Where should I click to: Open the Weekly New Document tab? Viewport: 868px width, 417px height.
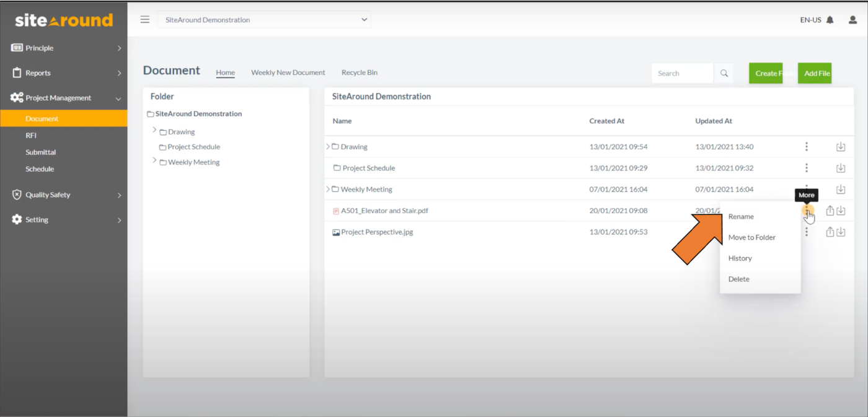coord(288,72)
